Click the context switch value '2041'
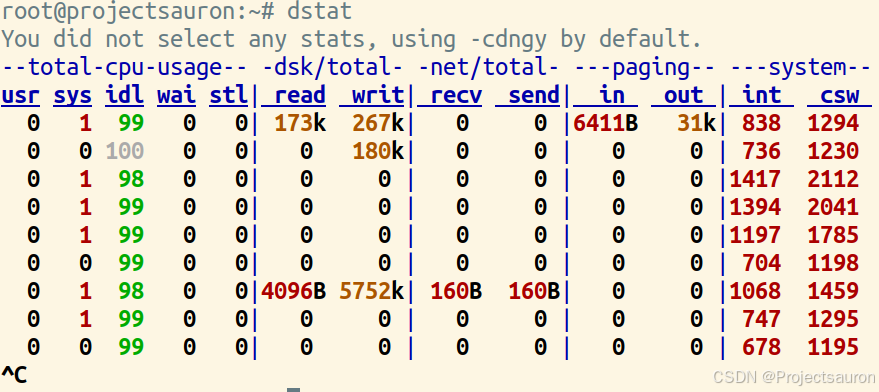This screenshot has height=392, width=879. pyautogui.click(x=833, y=207)
